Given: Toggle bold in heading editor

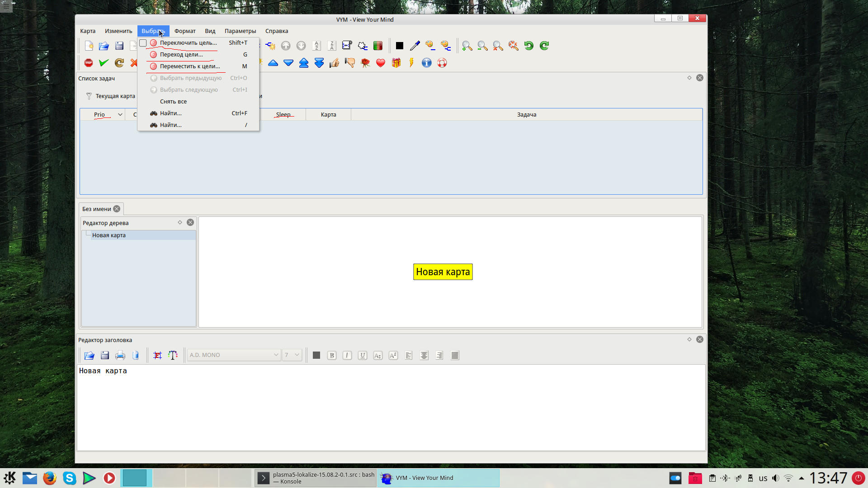Looking at the screenshot, I should pos(332,356).
